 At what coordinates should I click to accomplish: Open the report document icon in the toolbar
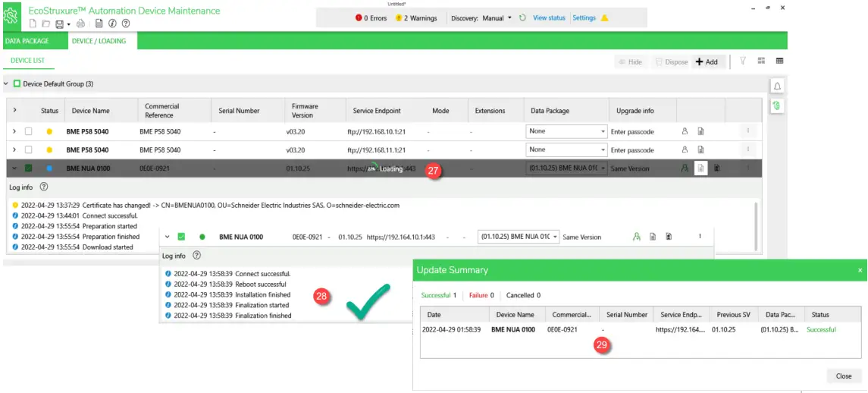pyautogui.click(x=99, y=24)
